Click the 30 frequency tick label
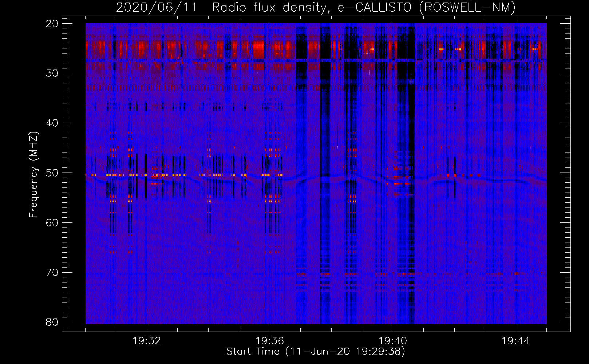The width and height of the screenshot is (589, 364). pos(52,73)
